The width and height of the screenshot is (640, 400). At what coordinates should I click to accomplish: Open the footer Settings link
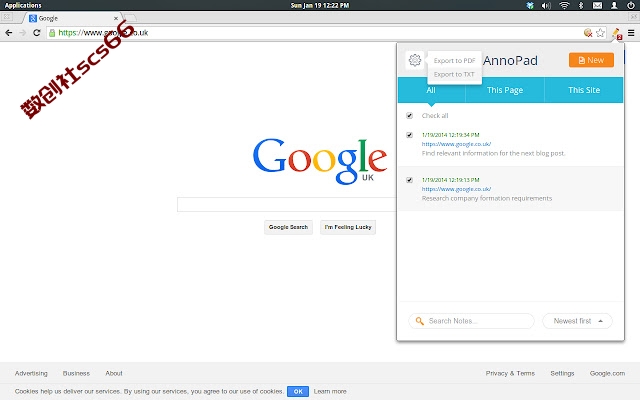click(x=562, y=373)
